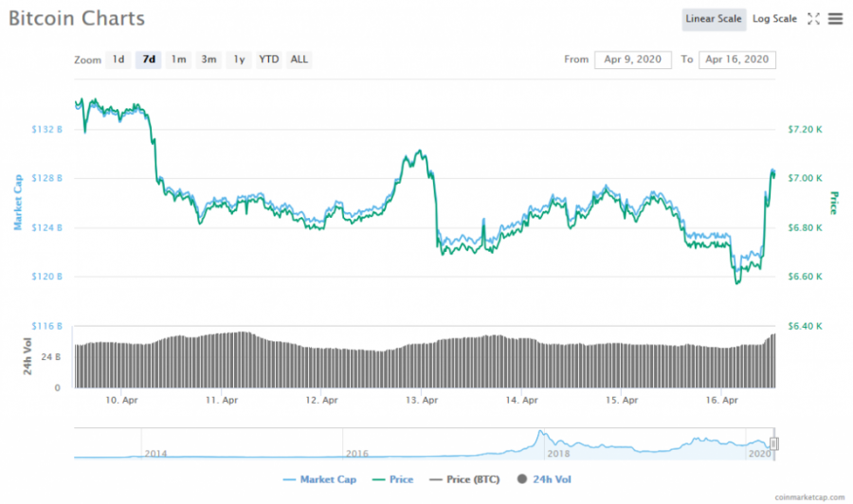Set zoom range to 1y

[239, 60]
